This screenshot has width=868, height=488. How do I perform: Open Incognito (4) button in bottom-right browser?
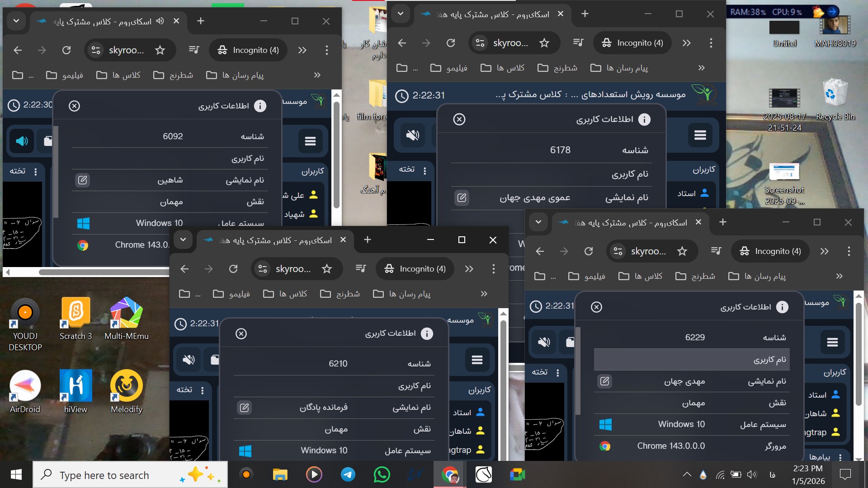(x=770, y=252)
